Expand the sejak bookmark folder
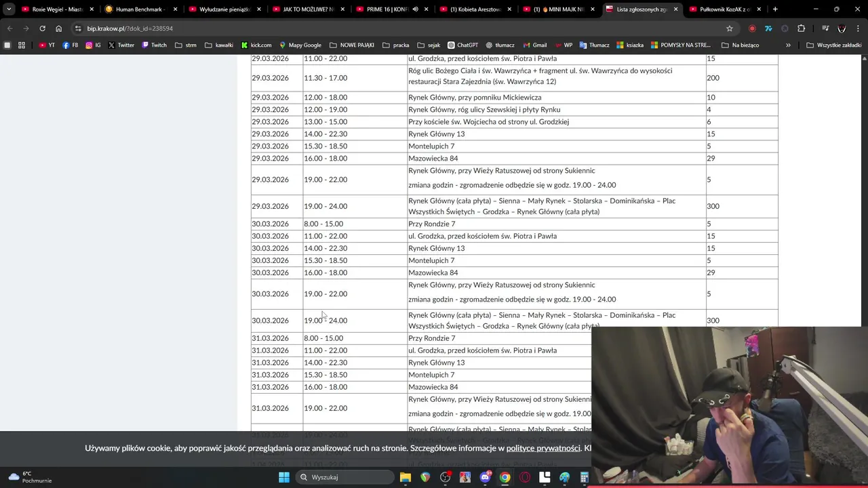Viewport: 868px width, 488px height. (x=429, y=45)
